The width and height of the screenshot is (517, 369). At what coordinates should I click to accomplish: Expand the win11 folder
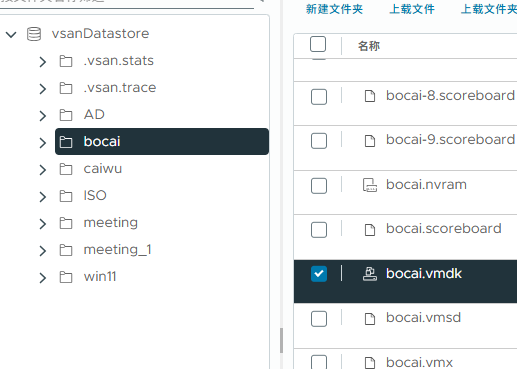click(42, 278)
